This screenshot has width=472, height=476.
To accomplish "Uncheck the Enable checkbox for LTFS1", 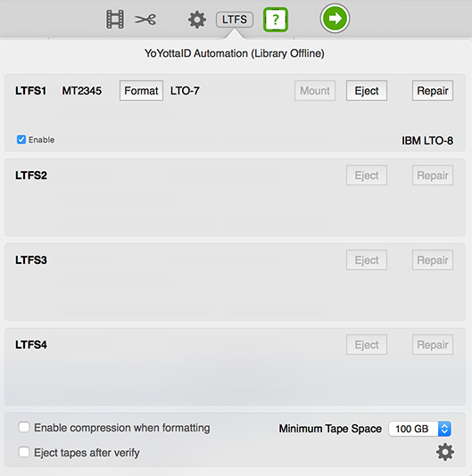I will tap(21, 140).
